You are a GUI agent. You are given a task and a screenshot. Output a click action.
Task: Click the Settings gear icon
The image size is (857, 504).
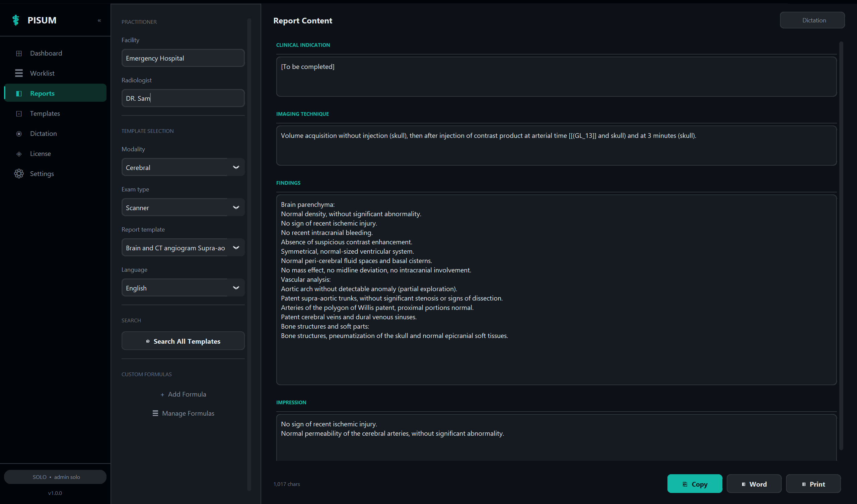click(x=19, y=174)
